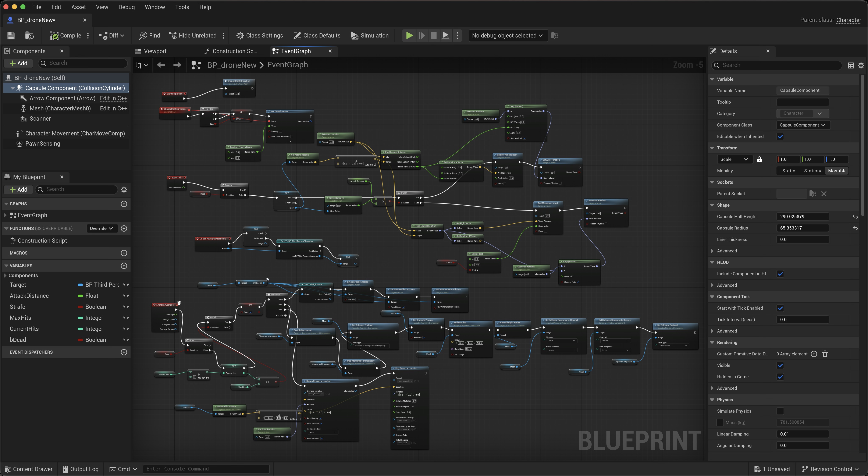Toggle visibility eye for AttackDistance variable

click(x=126, y=296)
